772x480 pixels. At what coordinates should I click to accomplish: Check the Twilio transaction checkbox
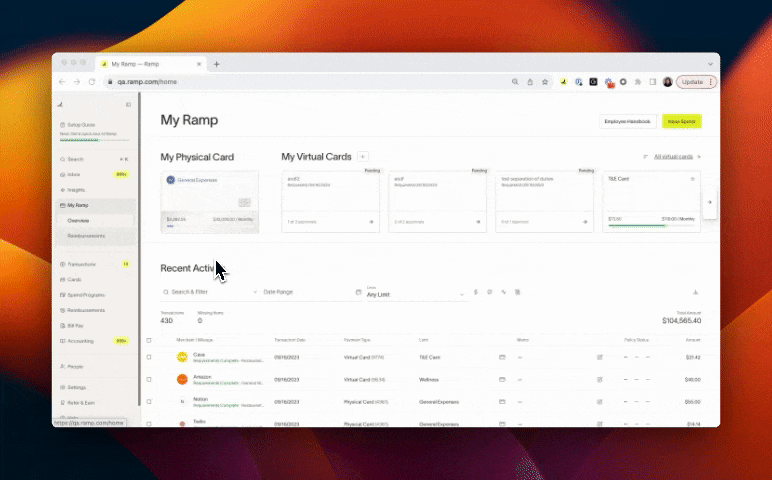click(x=149, y=424)
